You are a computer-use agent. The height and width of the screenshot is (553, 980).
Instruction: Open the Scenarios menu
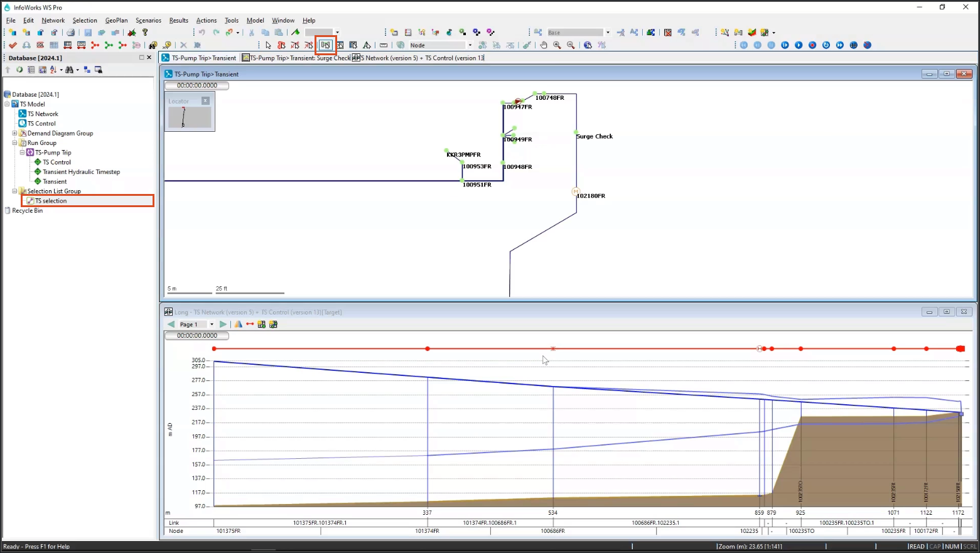(148, 21)
